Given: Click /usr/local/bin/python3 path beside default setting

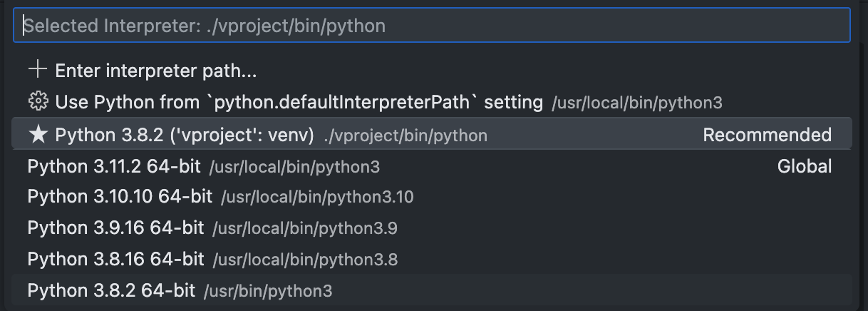Looking at the screenshot, I should [637, 103].
